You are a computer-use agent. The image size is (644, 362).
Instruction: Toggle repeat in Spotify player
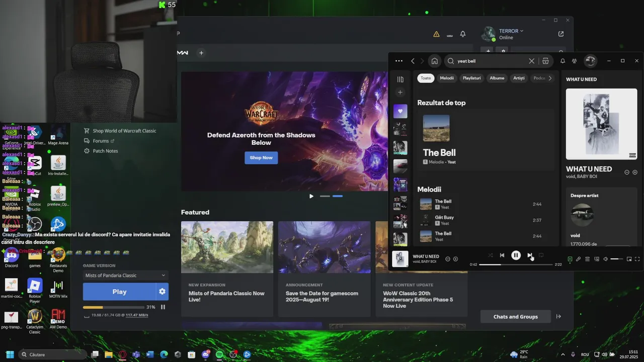point(541,255)
